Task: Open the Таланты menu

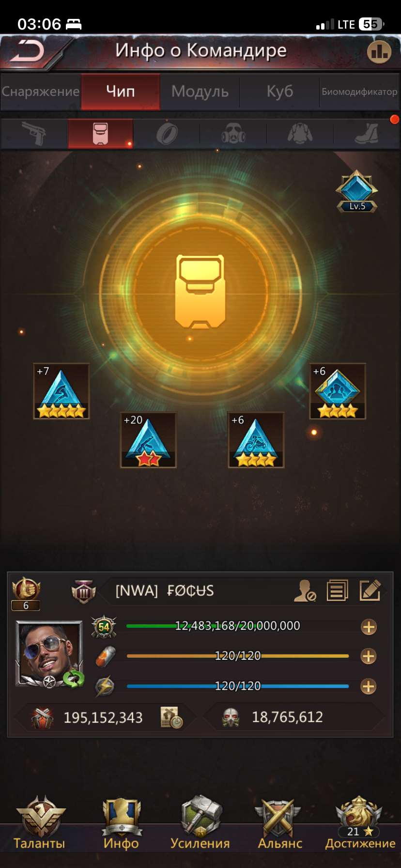Action: point(40,823)
